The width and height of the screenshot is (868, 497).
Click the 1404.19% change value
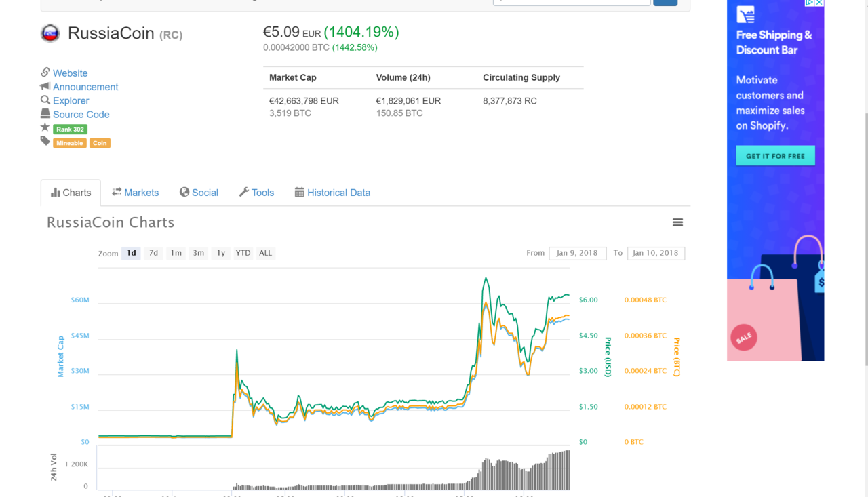(x=361, y=32)
